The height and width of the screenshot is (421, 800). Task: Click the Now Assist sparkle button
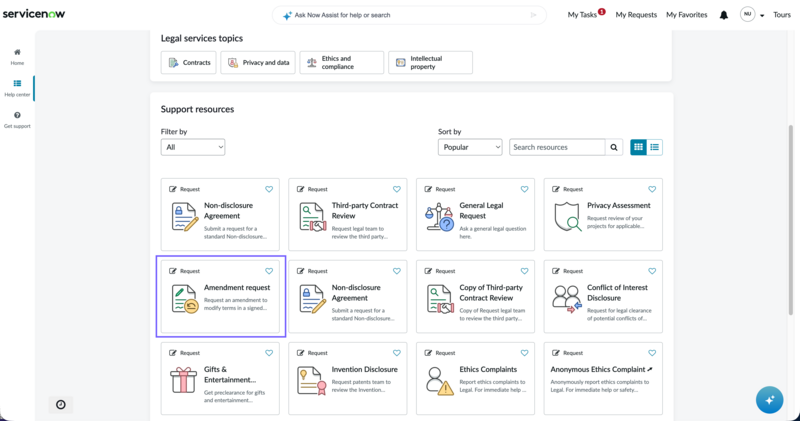(x=769, y=400)
